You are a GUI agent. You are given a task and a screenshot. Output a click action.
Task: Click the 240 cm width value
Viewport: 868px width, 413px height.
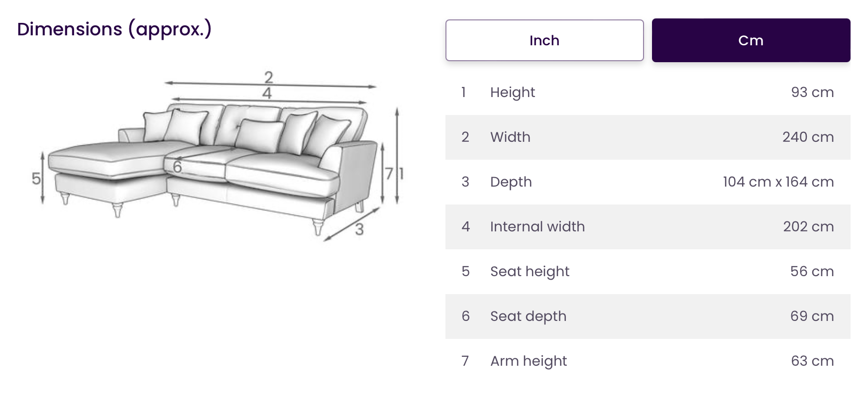(x=808, y=137)
